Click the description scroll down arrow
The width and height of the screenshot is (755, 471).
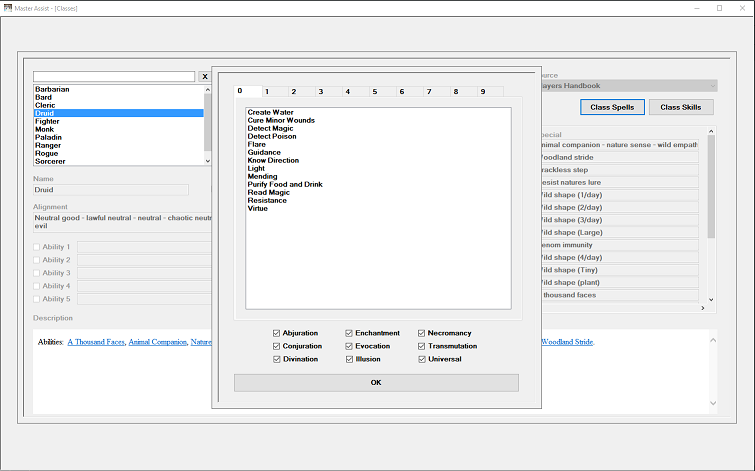(713, 403)
